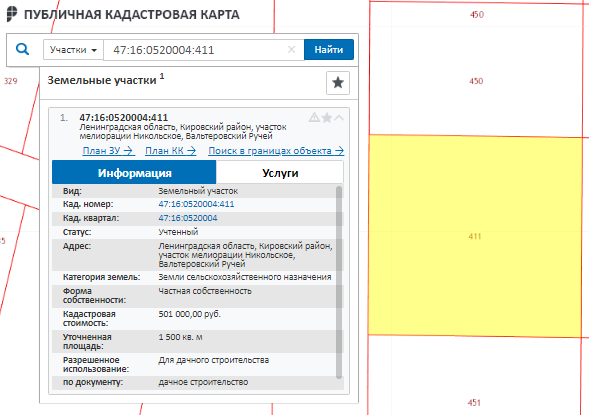This screenshot has height=415, width=589.
Task: Switch to the Услуги tab
Action: tap(280, 173)
